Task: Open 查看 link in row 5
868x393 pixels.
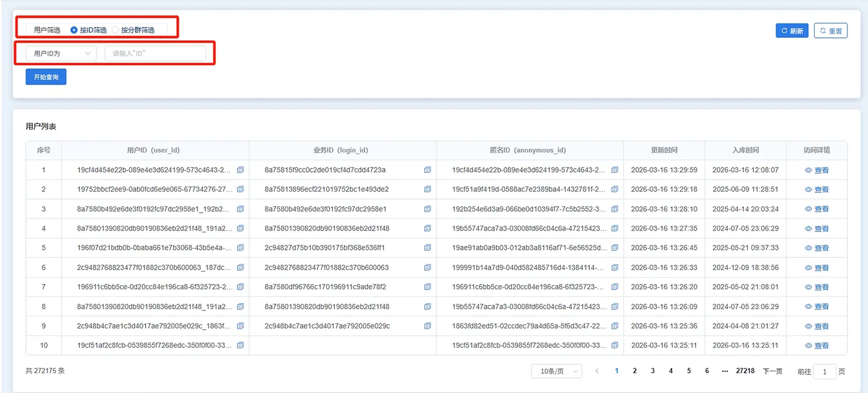Action: [817, 248]
